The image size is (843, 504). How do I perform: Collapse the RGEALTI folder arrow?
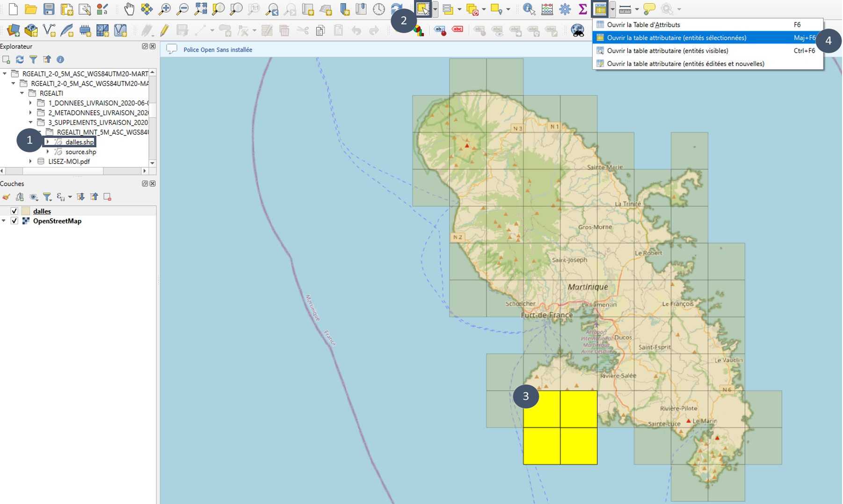pos(22,93)
